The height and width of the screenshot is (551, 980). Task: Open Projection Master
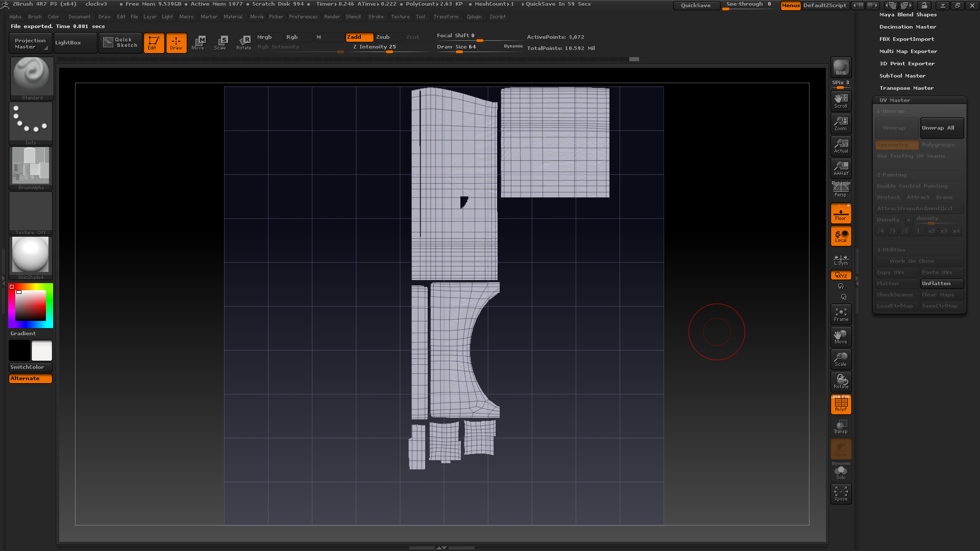point(30,43)
